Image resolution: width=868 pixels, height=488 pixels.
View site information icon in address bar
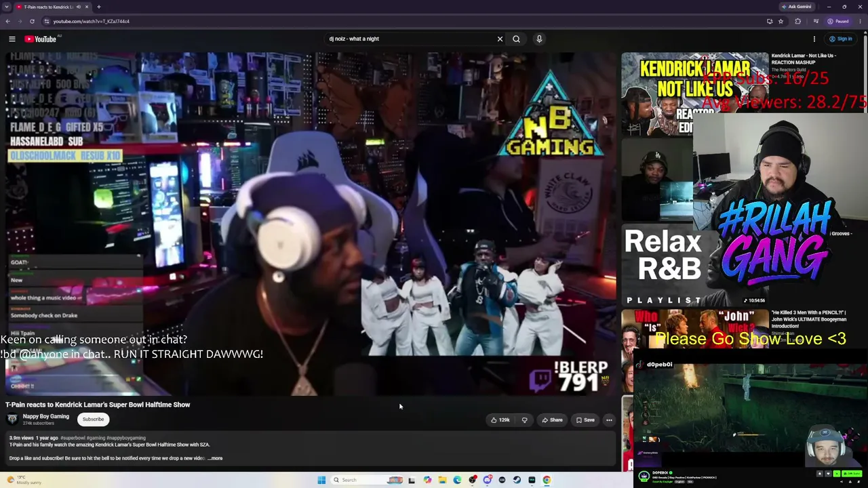[46, 21]
